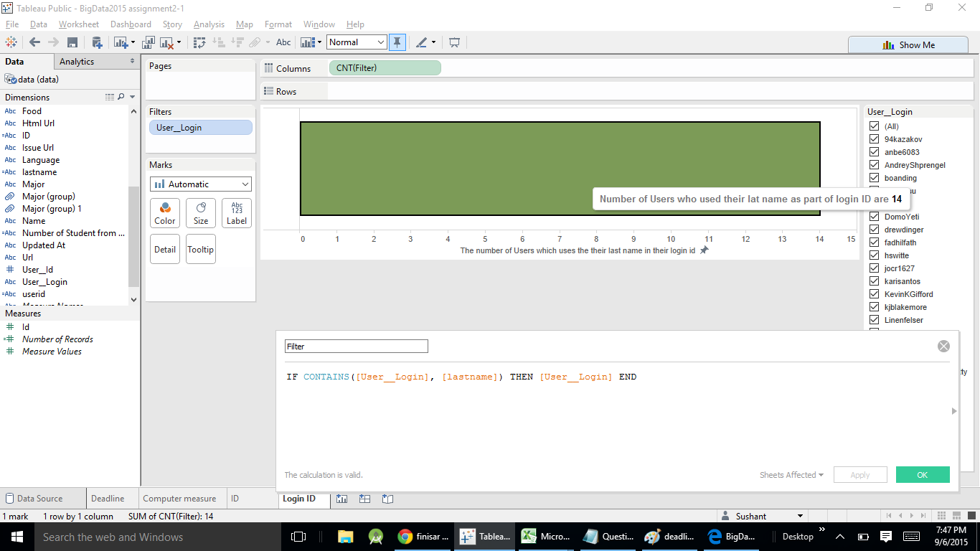Show hidden taskbar tray icons

point(840,537)
